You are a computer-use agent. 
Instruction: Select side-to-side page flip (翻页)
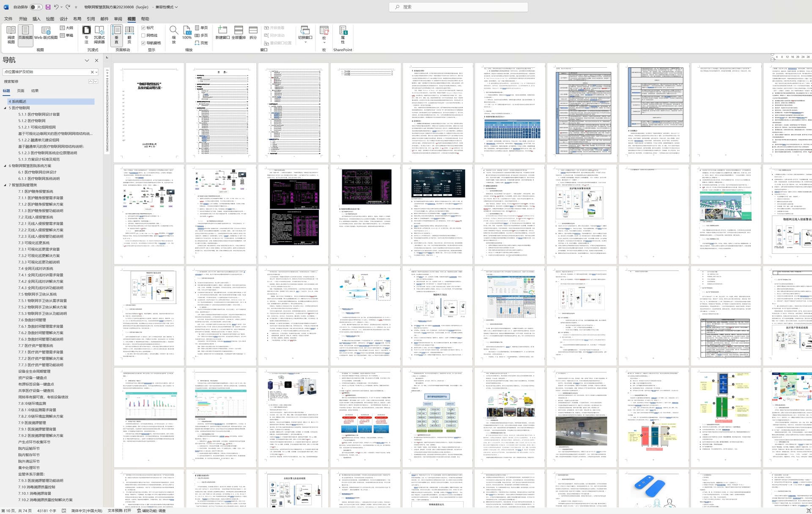pyautogui.click(x=129, y=34)
